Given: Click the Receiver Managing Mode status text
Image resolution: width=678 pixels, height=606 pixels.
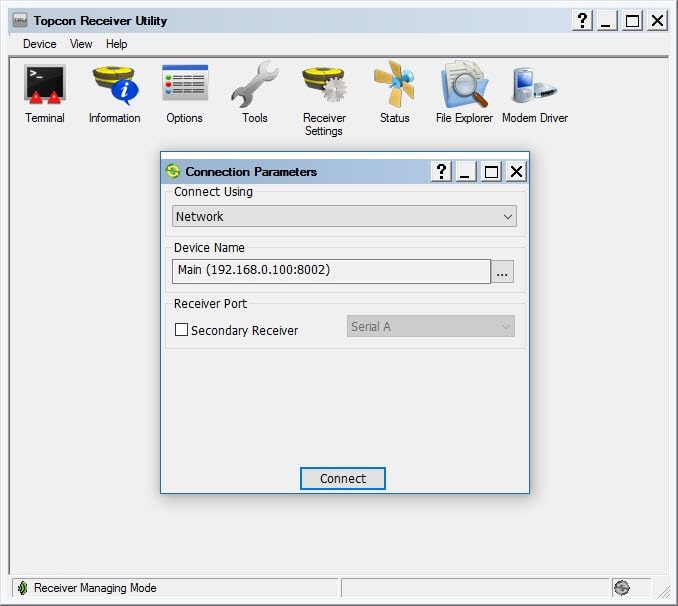Looking at the screenshot, I should tap(95, 588).
